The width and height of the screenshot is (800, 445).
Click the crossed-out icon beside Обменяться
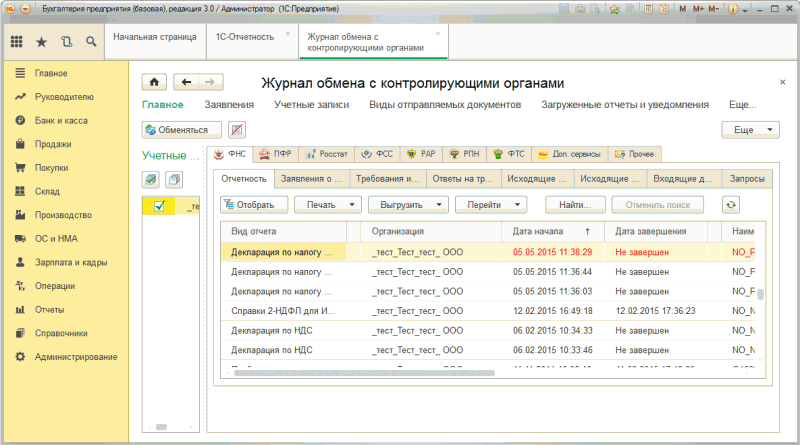pyautogui.click(x=237, y=130)
